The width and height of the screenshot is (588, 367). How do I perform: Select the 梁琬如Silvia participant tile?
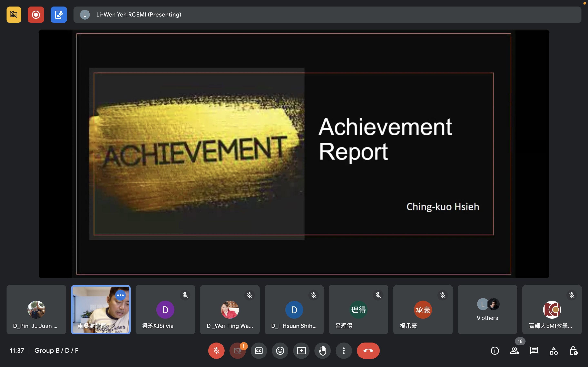click(x=165, y=310)
